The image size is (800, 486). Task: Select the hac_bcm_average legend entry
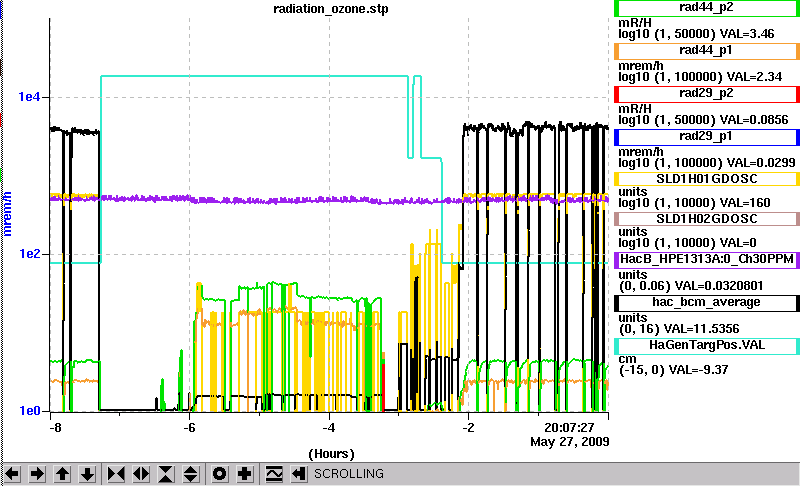(707, 303)
